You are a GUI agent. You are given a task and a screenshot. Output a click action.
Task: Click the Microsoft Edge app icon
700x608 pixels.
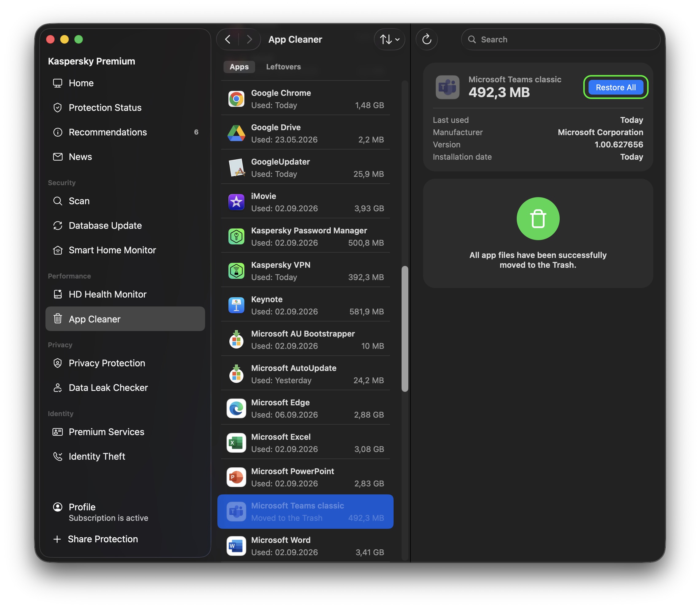point(236,408)
